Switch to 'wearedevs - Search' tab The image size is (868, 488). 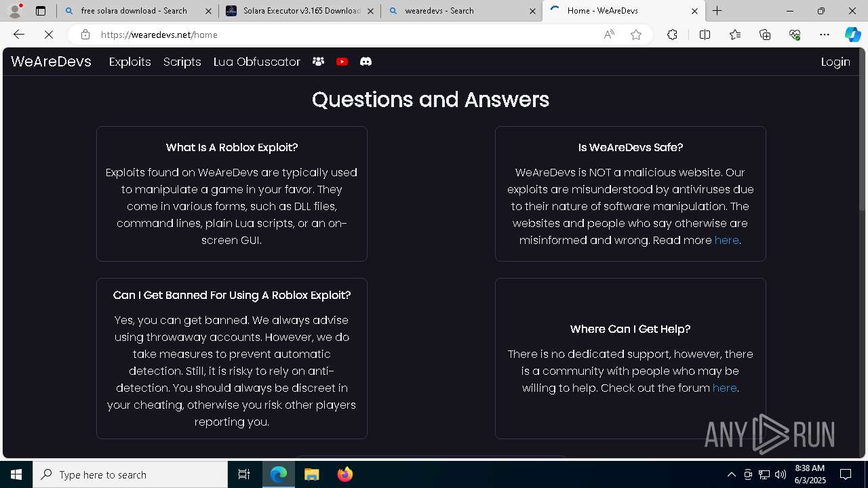coord(461,11)
